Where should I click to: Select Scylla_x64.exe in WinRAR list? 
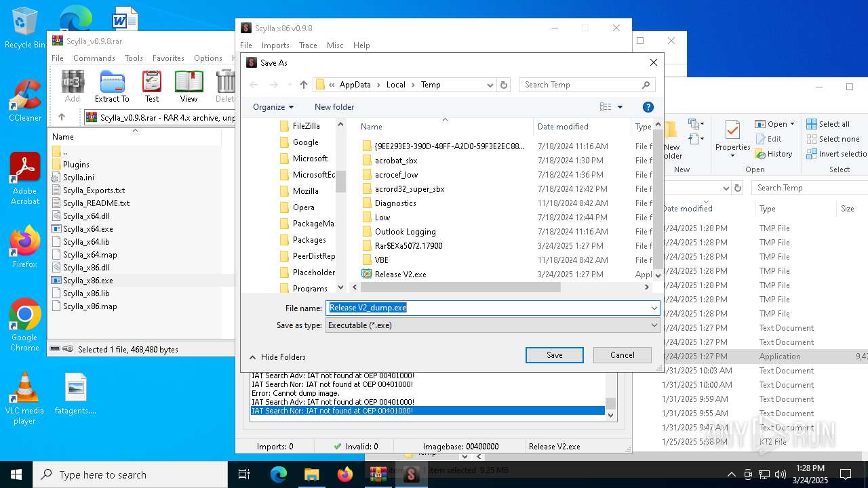(x=87, y=229)
